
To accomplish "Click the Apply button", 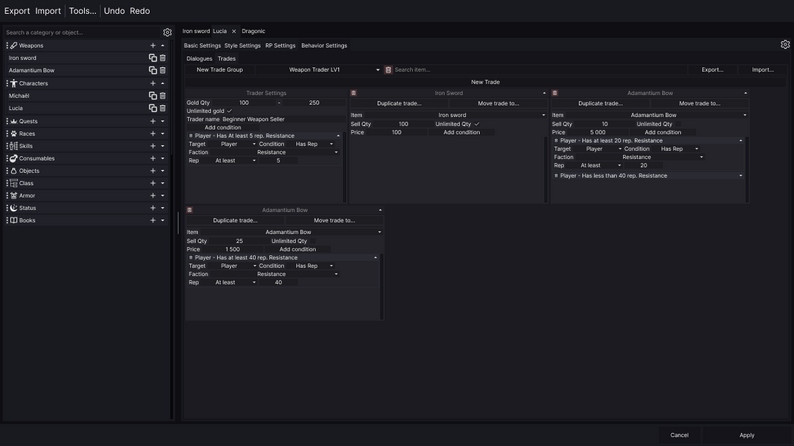I will (x=746, y=435).
